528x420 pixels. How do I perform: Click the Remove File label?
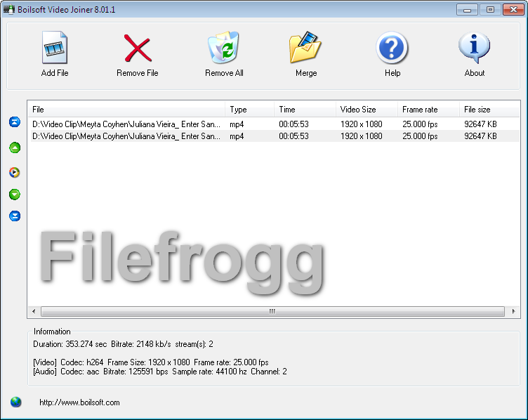click(x=138, y=73)
